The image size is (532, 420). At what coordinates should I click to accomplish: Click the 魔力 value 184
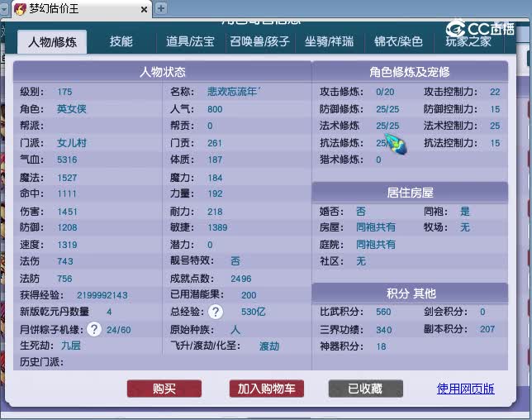pyautogui.click(x=215, y=178)
